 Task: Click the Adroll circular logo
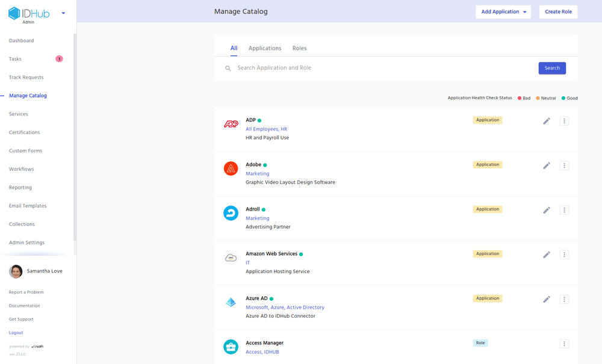pyautogui.click(x=231, y=213)
